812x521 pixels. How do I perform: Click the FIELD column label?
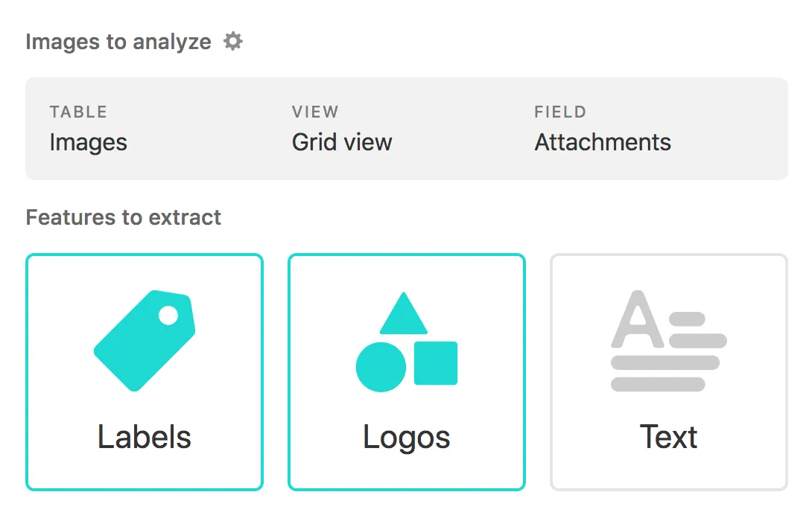pos(560,112)
